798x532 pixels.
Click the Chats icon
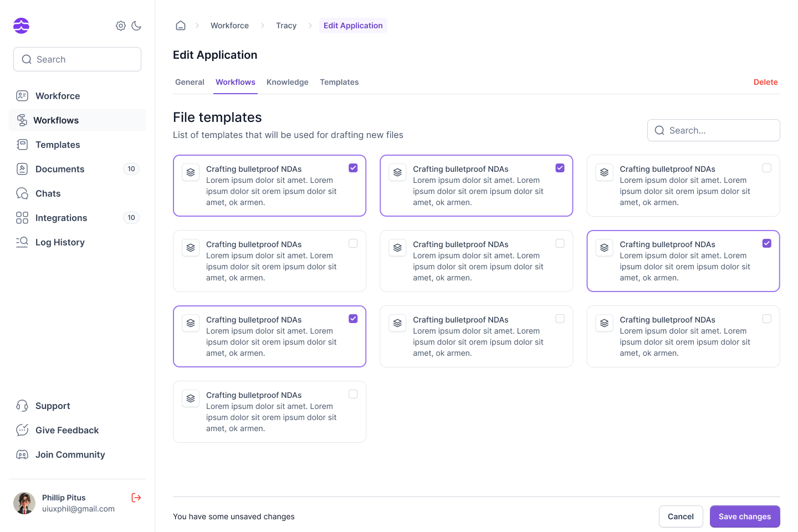[22, 193]
